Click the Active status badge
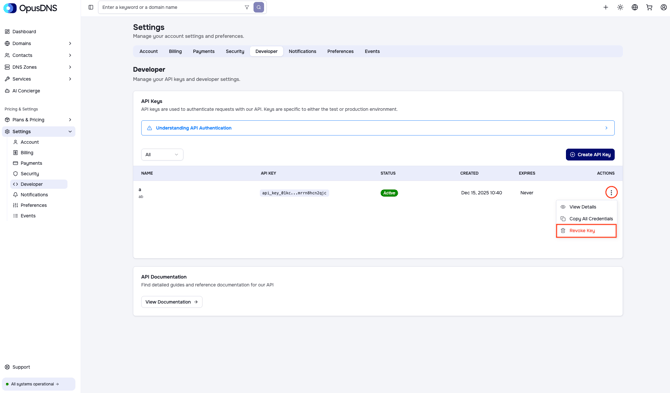This screenshot has height=393, width=670. (x=389, y=193)
